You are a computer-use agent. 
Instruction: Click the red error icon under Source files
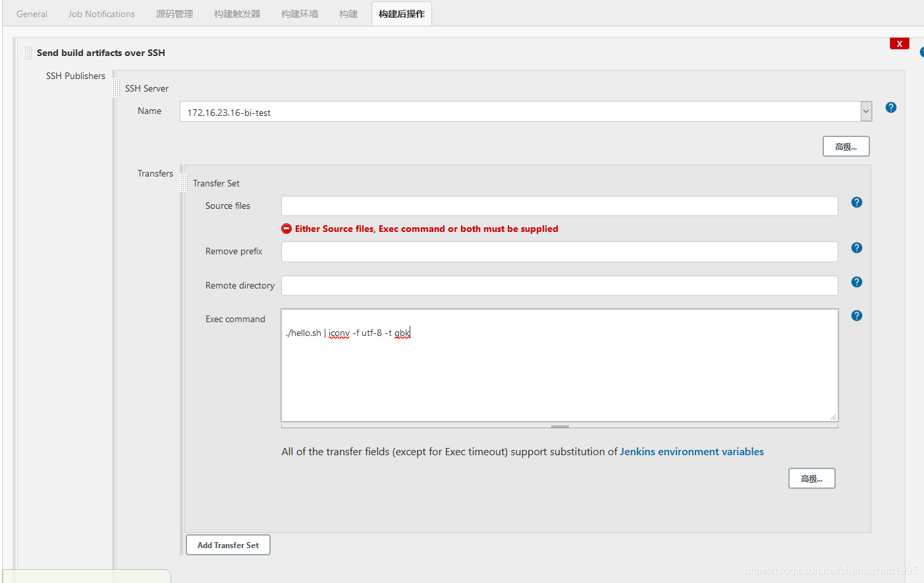coord(286,229)
